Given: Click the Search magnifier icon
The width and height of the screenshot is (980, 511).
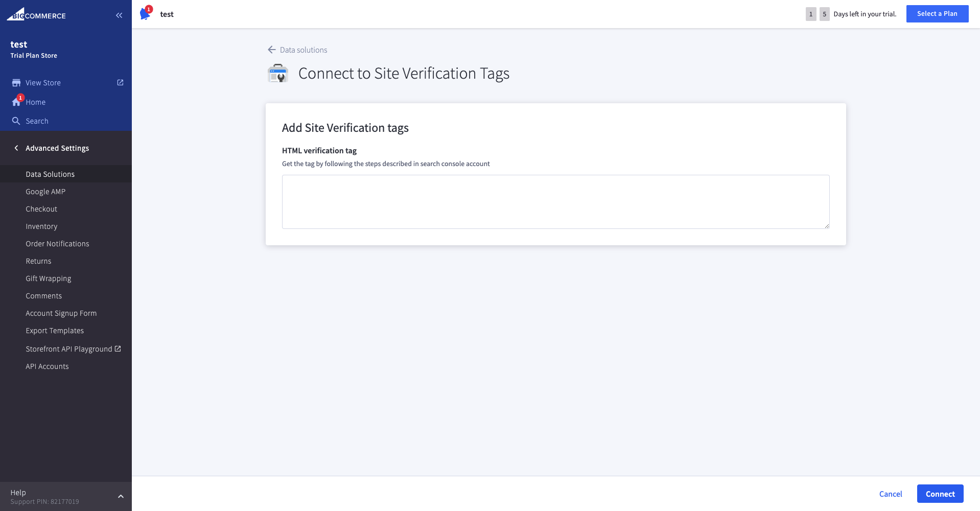Looking at the screenshot, I should 16,121.
